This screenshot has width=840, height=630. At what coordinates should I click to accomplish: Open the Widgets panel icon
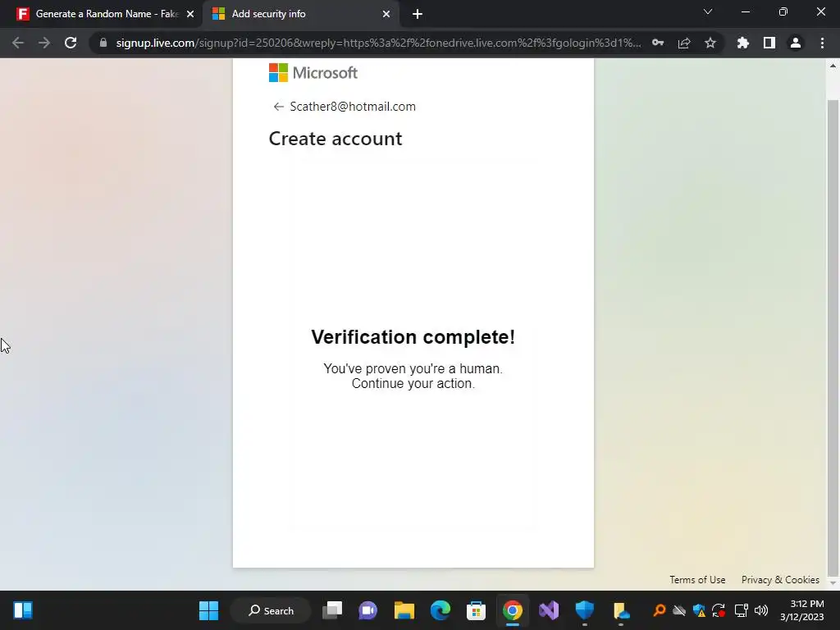[23, 610]
